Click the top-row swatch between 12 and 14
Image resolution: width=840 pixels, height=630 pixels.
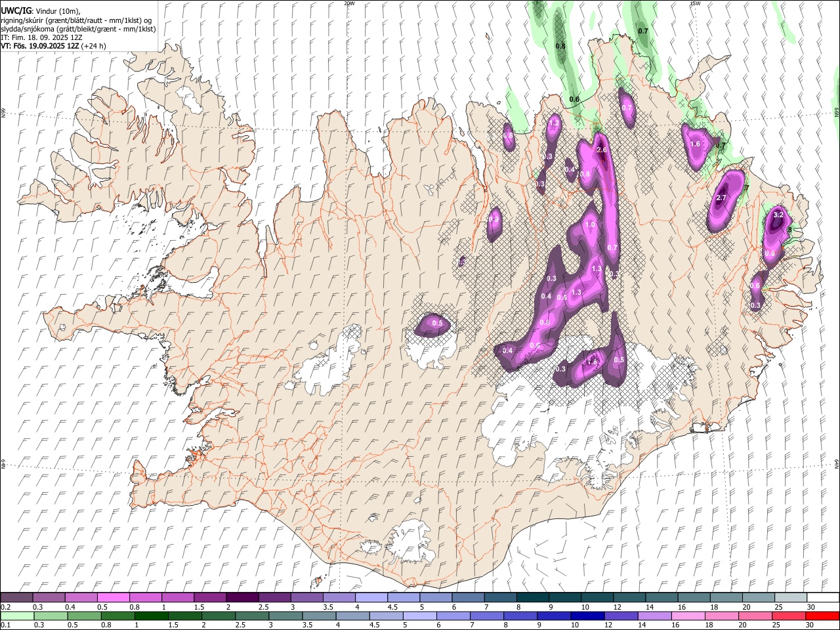(x=629, y=597)
